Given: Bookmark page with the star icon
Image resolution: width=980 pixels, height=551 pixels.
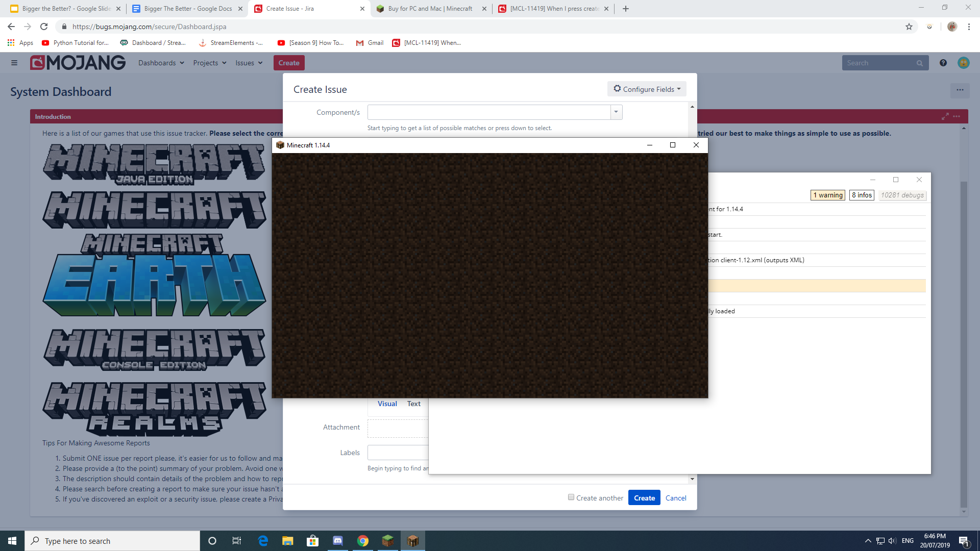Looking at the screenshot, I should (x=909, y=27).
